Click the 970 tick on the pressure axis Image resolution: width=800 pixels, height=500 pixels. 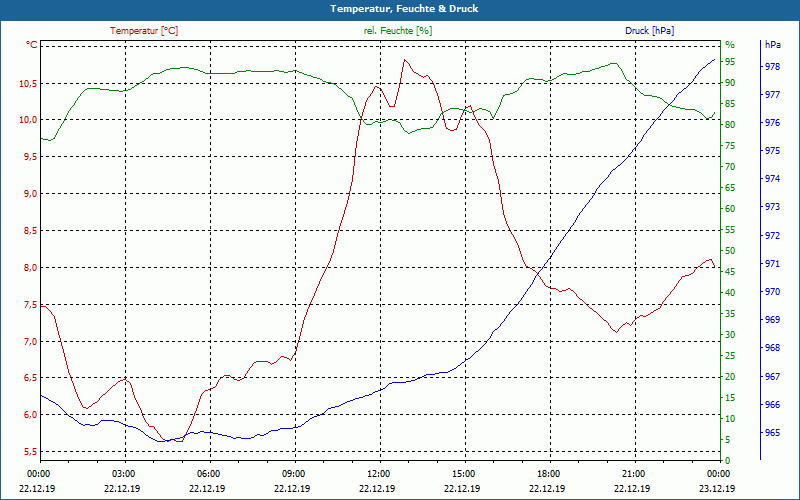(773, 292)
